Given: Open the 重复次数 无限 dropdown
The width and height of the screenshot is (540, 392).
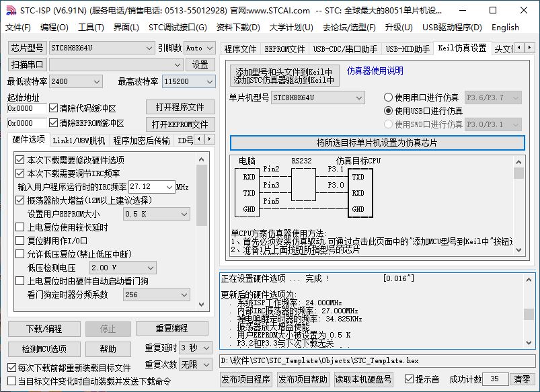Looking at the screenshot, I should (196, 364).
